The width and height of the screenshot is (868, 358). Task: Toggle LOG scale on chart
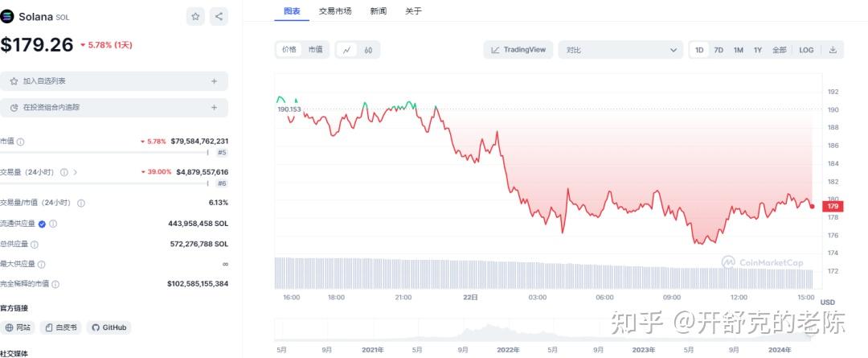click(x=806, y=50)
